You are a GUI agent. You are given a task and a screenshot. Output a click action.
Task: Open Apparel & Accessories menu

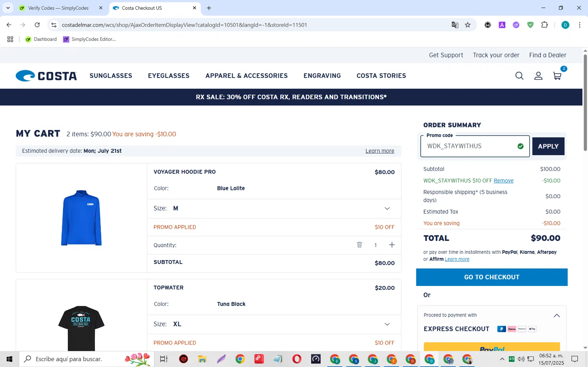click(247, 76)
